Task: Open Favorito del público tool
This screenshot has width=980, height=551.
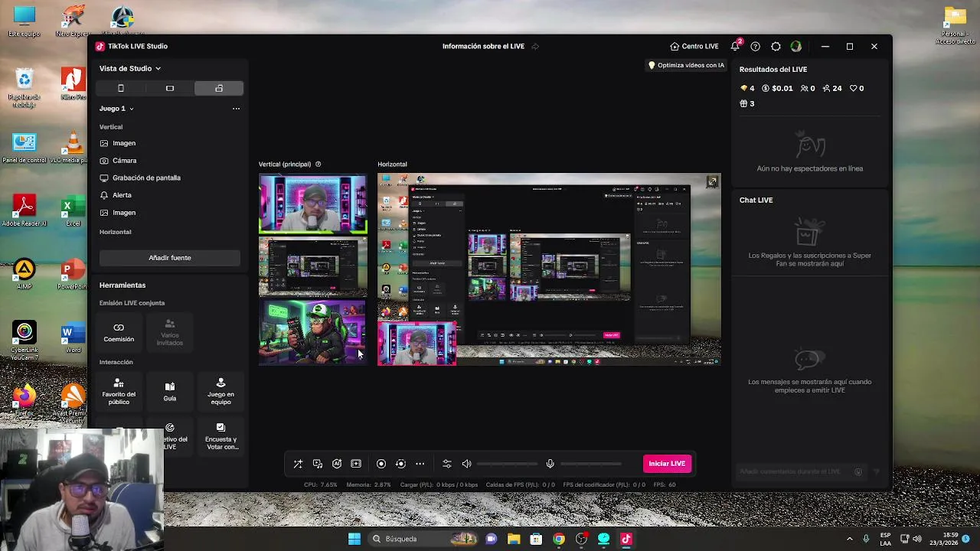Action: (x=119, y=391)
